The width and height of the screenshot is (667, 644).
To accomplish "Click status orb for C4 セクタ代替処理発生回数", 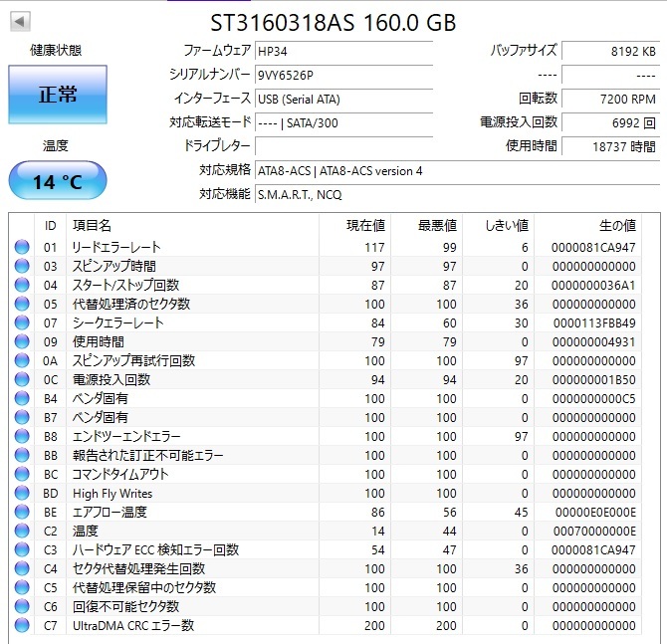I will [x=22, y=568].
